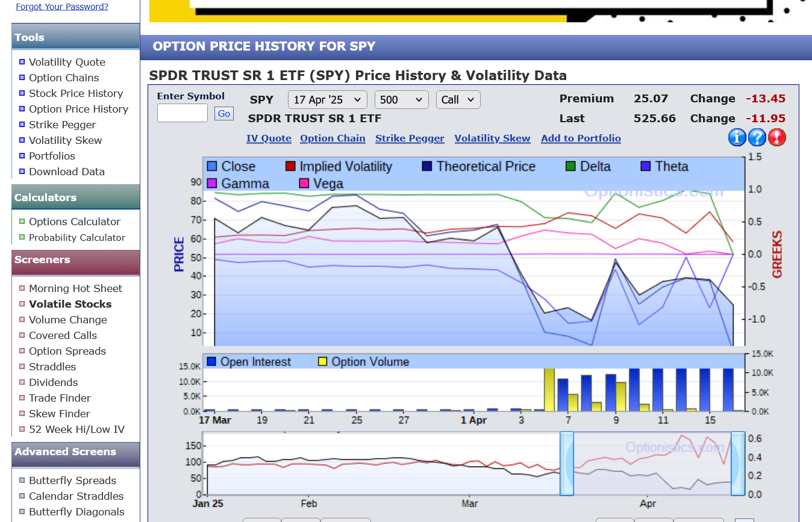Click the Butterfly Spreads bullet icon
The width and height of the screenshot is (812, 522).
(22, 480)
